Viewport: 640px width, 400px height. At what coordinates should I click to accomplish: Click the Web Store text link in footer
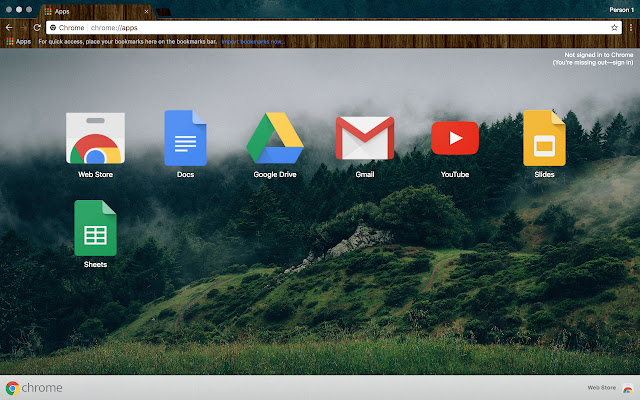click(602, 387)
